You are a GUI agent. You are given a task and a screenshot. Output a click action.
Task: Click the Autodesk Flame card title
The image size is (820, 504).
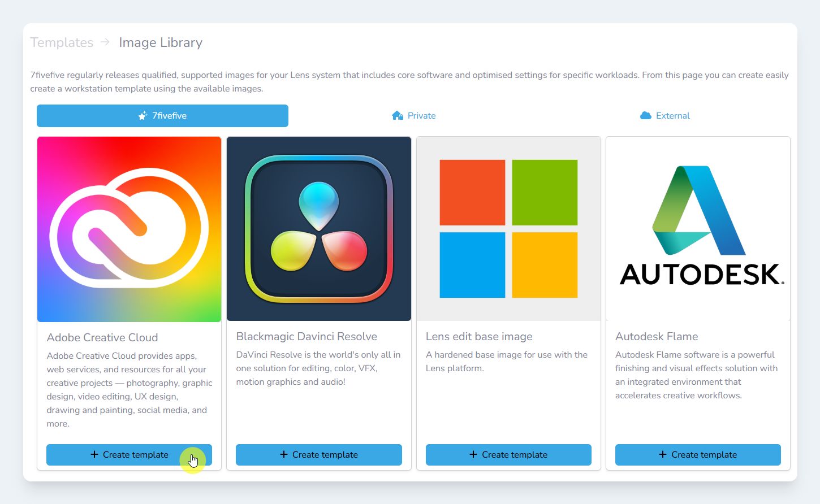tap(657, 336)
